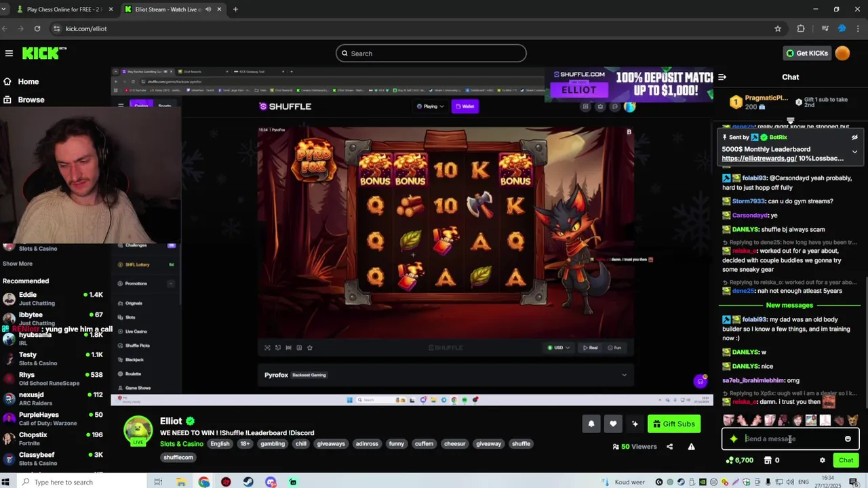Image resolution: width=868 pixels, height=488 pixels.
Task: Expand the Pyrofox game info chevron in stream
Action: click(624, 375)
